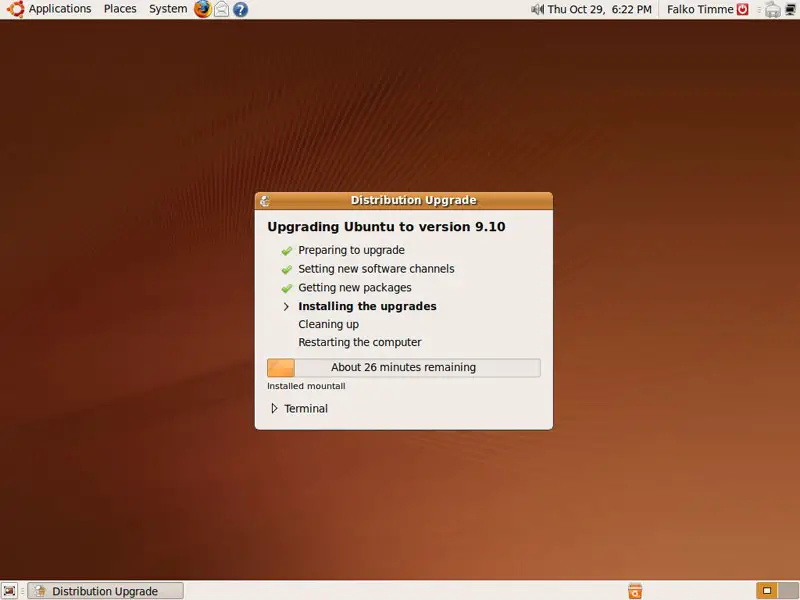Switch to the second (gray) workspace
This screenshot has height=600, width=800.
click(x=789, y=591)
